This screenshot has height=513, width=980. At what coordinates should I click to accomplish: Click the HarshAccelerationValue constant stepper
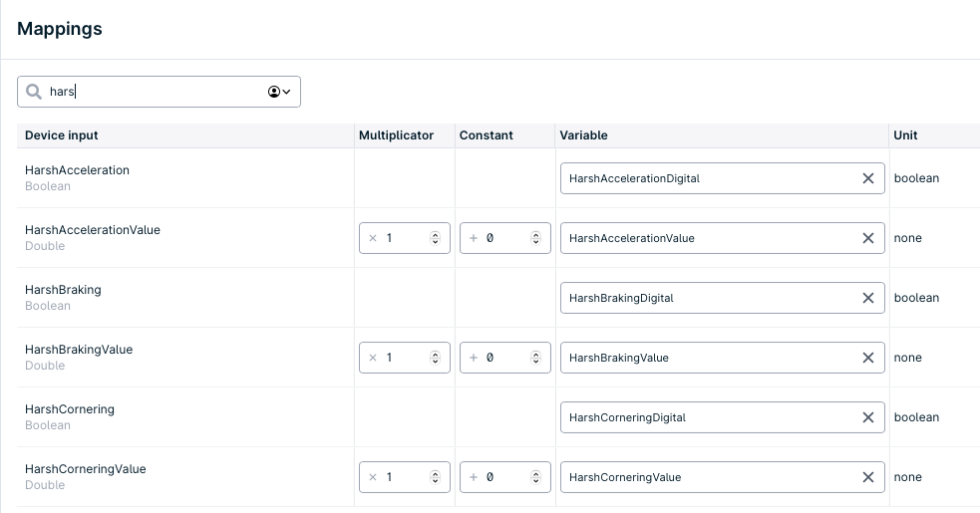(535, 238)
